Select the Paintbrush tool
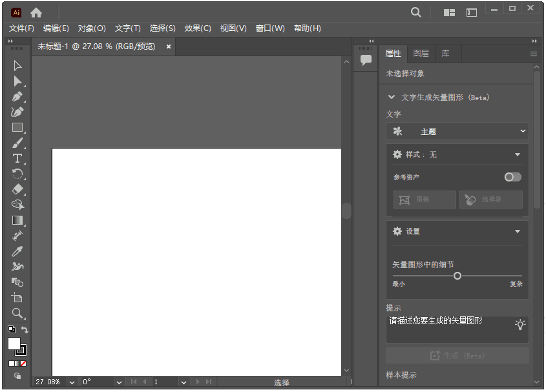 (x=18, y=143)
